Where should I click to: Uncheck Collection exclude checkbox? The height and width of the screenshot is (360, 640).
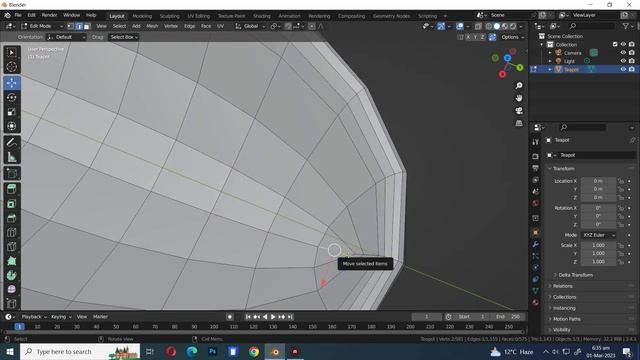click(x=615, y=44)
